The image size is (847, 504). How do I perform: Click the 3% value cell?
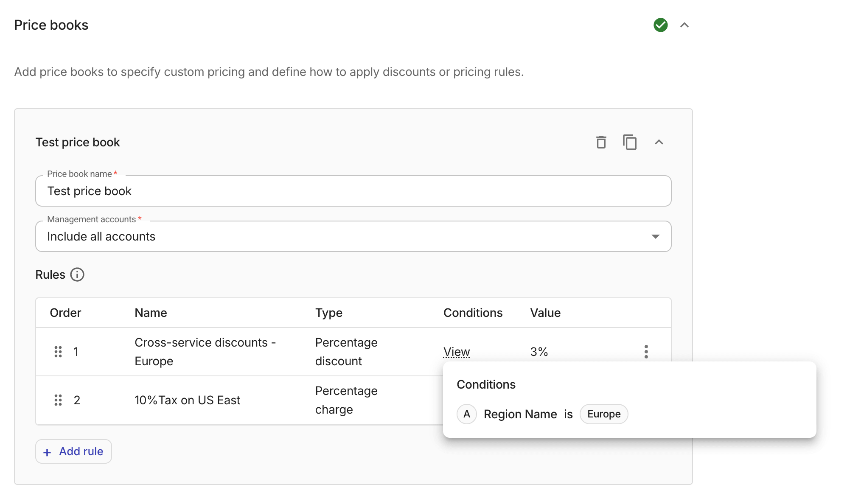tap(539, 352)
